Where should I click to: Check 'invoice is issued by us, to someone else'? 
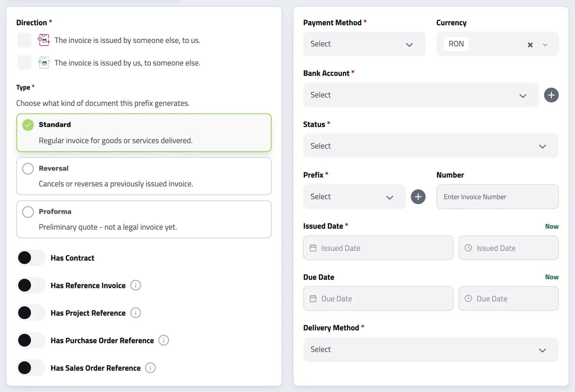tap(25, 63)
